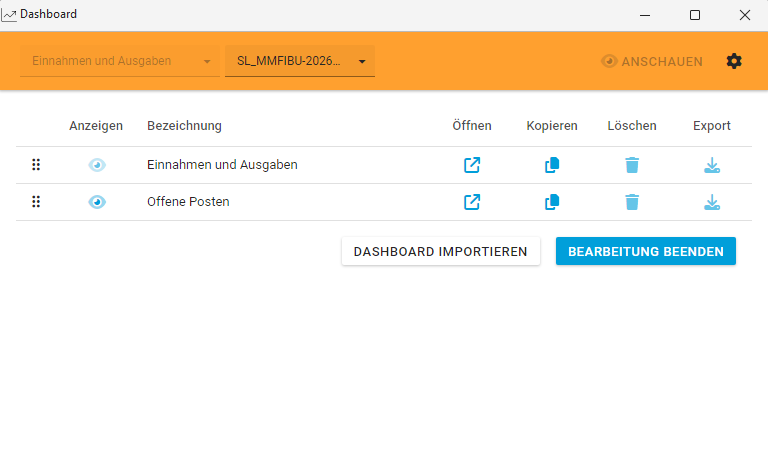The width and height of the screenshot is (768, 463).
Task: Copy the Offene Posten dashboard
Action: [552, 202]
